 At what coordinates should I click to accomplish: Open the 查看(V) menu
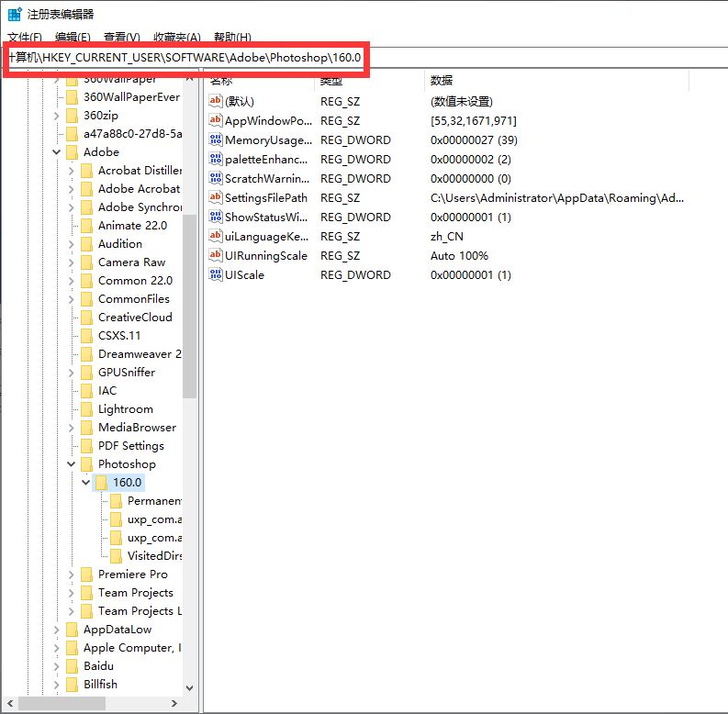pyautogui.click(x=122, y=37)
